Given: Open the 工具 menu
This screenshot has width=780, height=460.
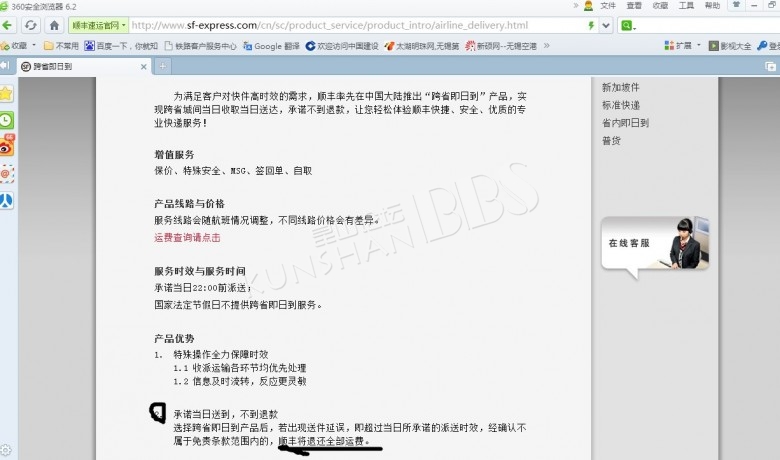Looking at the screenshot, I should (x=686, y=5).
